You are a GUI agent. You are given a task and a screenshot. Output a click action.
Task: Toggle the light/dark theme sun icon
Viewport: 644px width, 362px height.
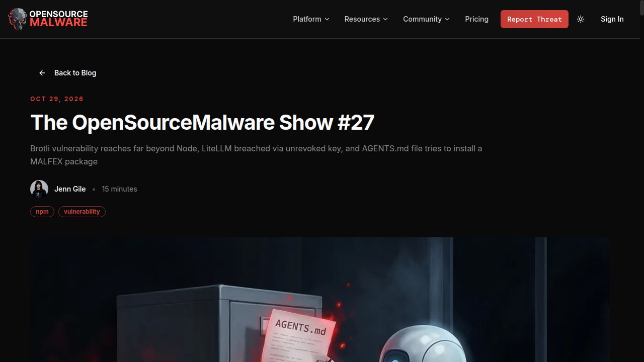[581, 19]
